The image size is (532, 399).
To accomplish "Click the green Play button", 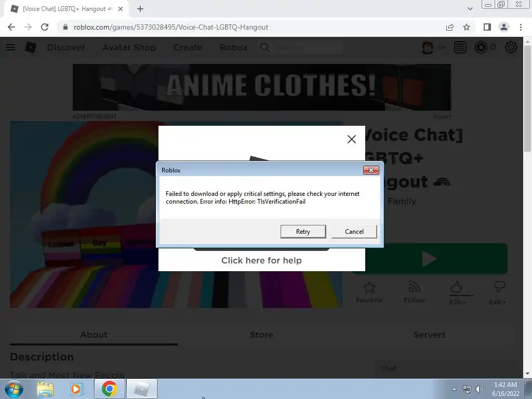I will 430,259.
